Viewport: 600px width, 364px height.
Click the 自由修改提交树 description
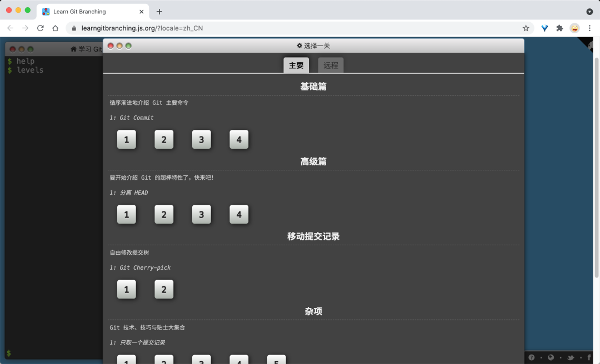(129, 252)
